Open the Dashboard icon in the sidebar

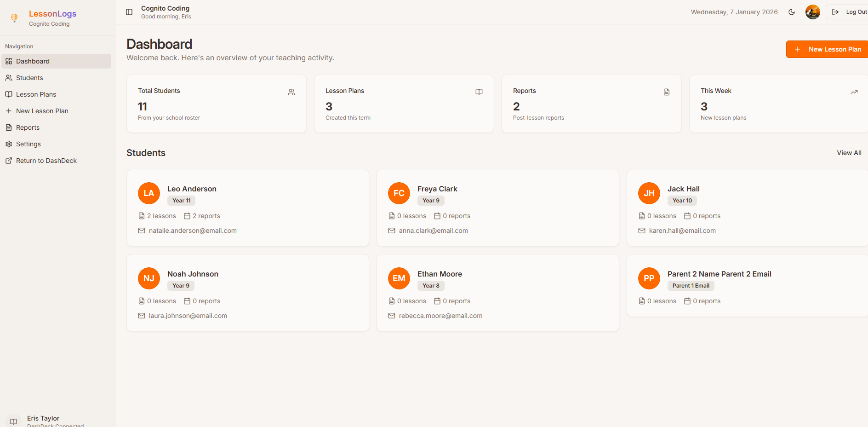coord(8,61)
